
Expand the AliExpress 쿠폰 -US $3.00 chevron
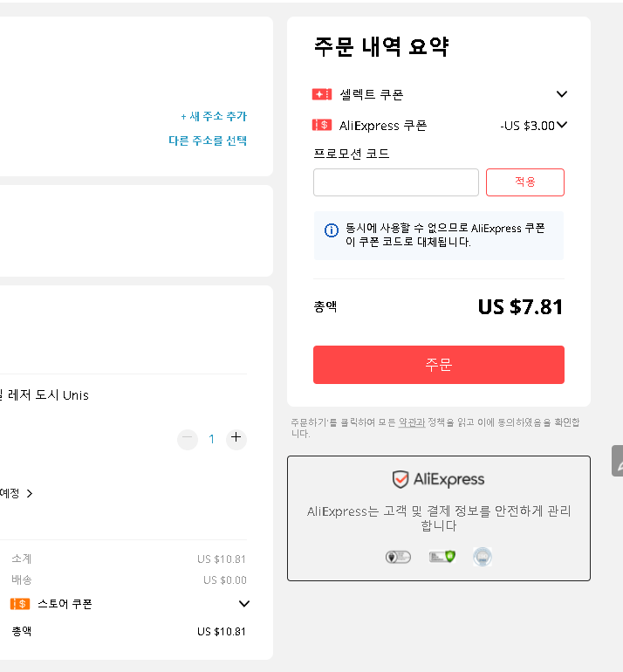[x=562, y=125]
